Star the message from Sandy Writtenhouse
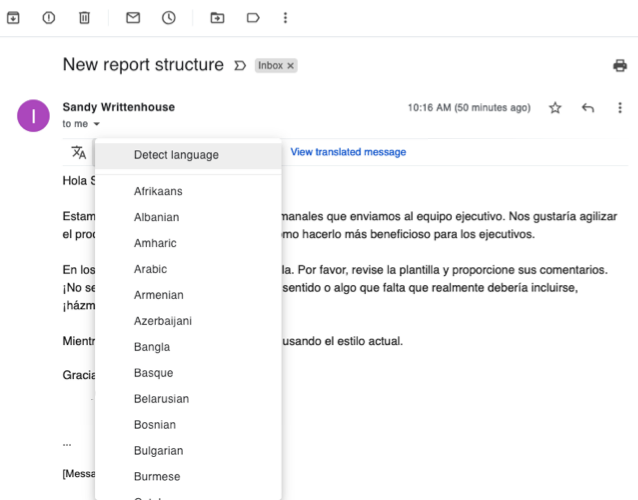 point(555,108)
